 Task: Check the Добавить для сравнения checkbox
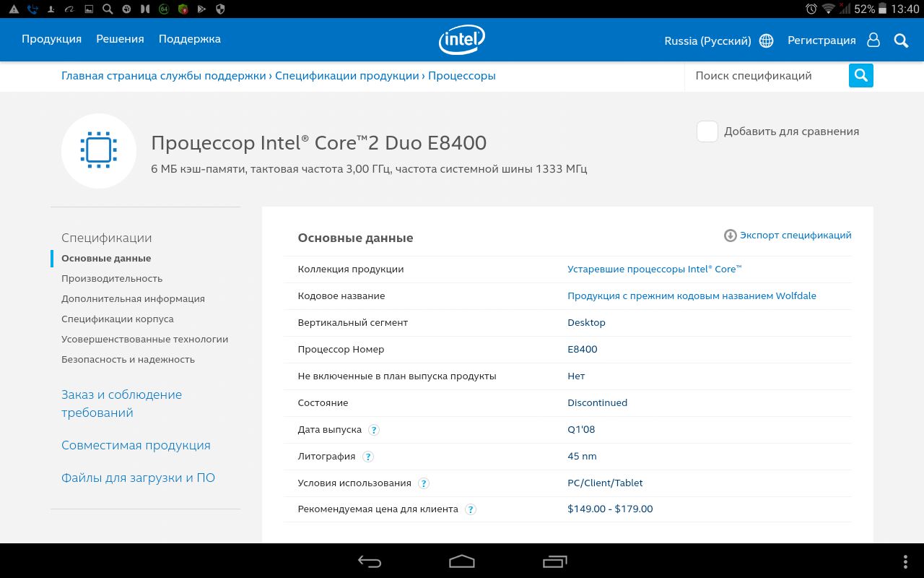[x=707, y=131]
